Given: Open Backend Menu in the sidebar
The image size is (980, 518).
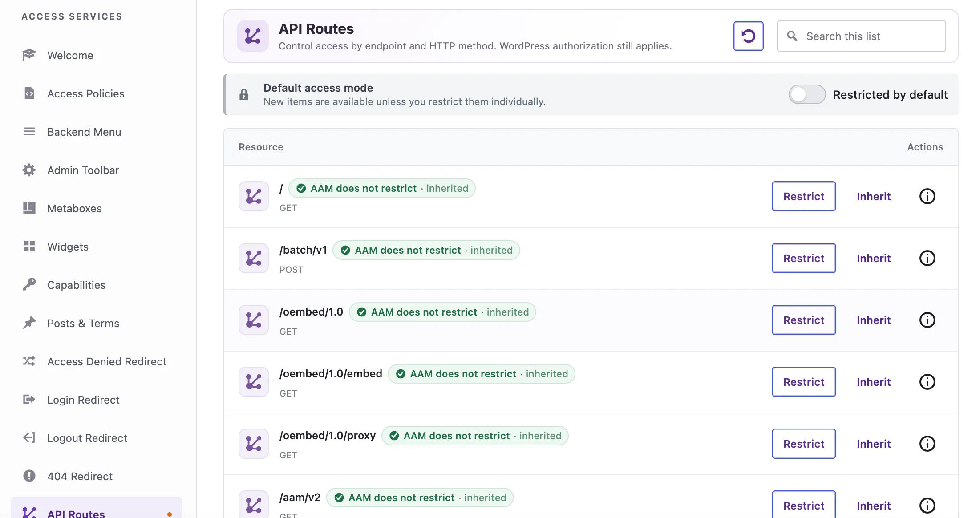Looking at the screenshot, I should click(96, 132).
